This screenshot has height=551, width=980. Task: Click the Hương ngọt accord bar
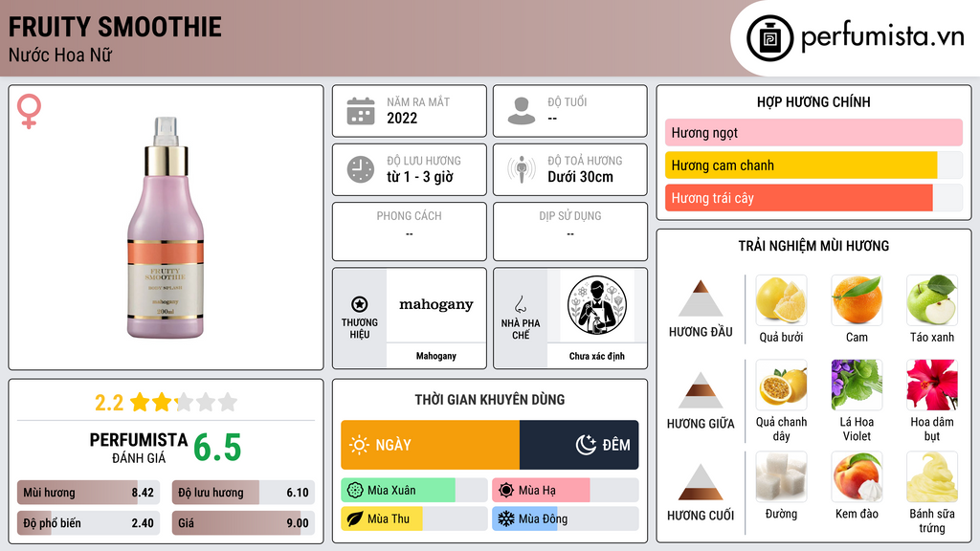click(813, 132)
